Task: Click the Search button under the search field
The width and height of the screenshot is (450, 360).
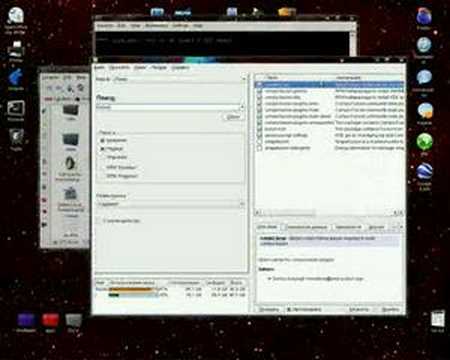Action: point(233,117)
